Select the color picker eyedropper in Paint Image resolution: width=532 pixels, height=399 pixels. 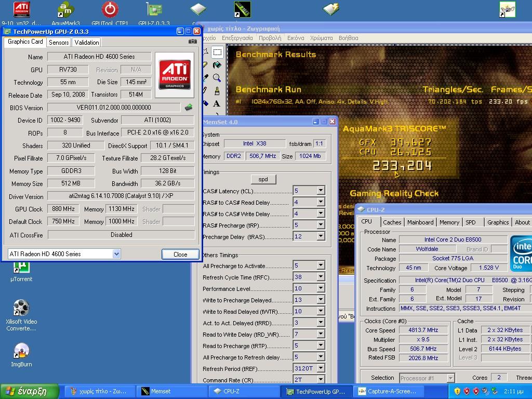click(x=206, y=78)
